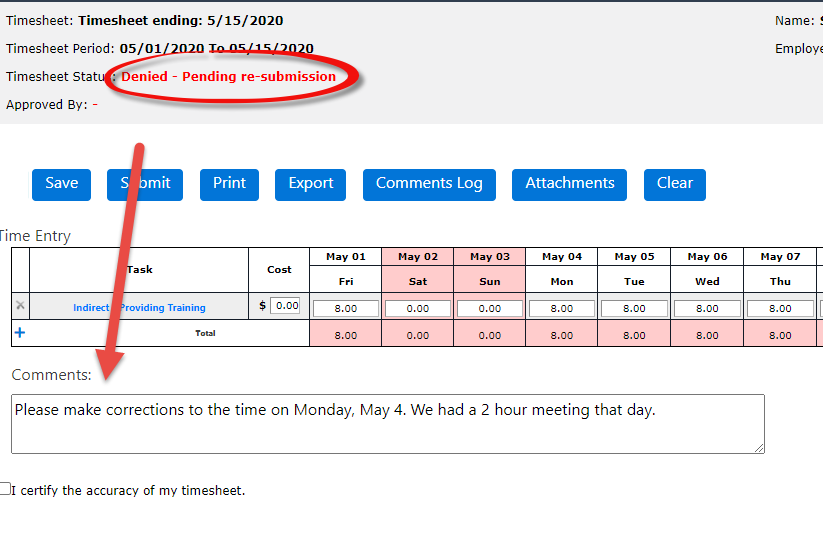Select the May 03 Sun hours input

pos(490,309)
